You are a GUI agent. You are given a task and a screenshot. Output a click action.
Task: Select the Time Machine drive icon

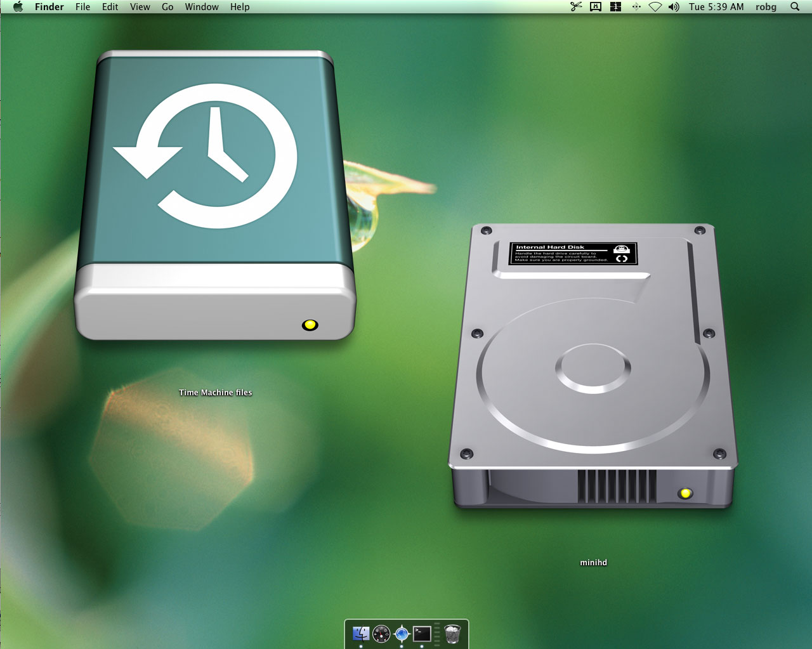[215, 195]
